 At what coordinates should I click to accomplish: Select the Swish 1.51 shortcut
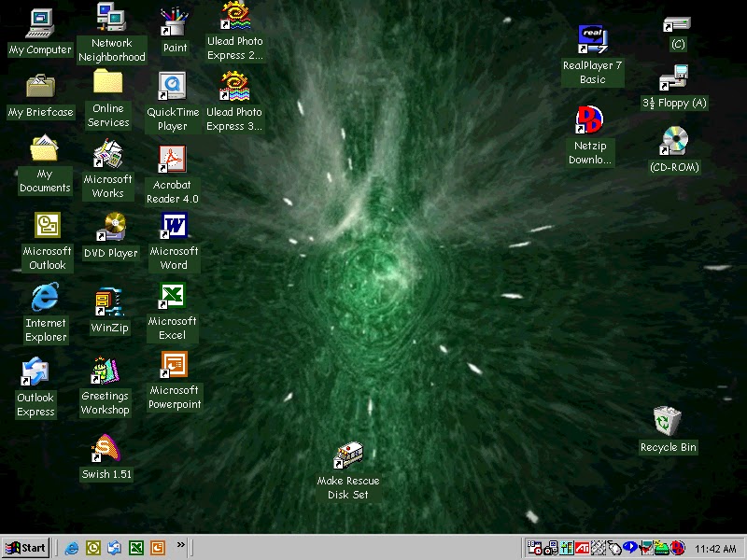point(106,457)
